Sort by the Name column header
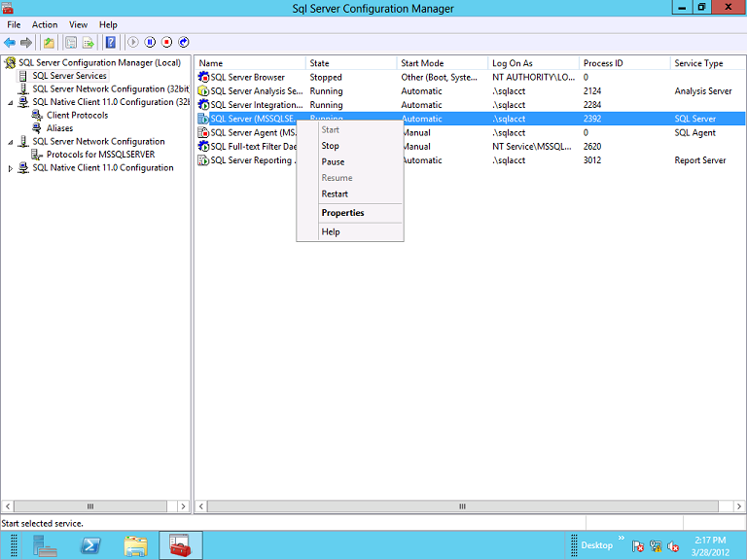This screenshot has height=560, width=747. (250, 63)
